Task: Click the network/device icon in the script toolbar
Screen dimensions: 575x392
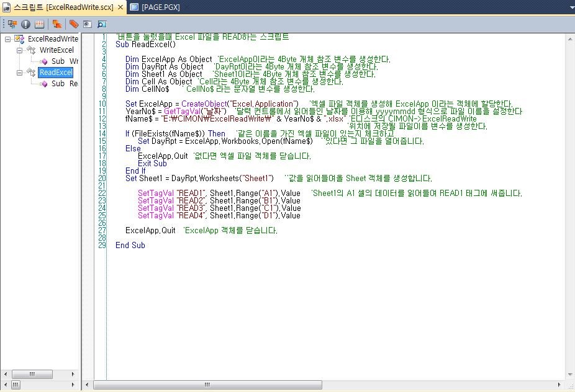Action: [12, 24]
